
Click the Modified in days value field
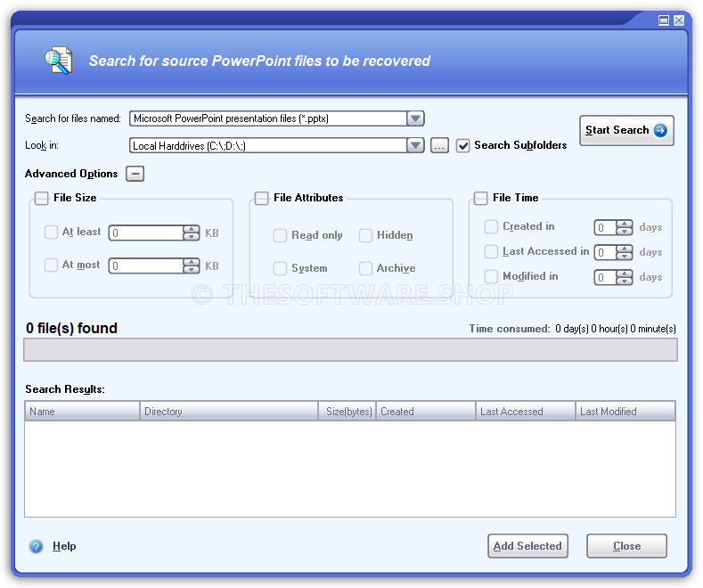pos(605,277)
